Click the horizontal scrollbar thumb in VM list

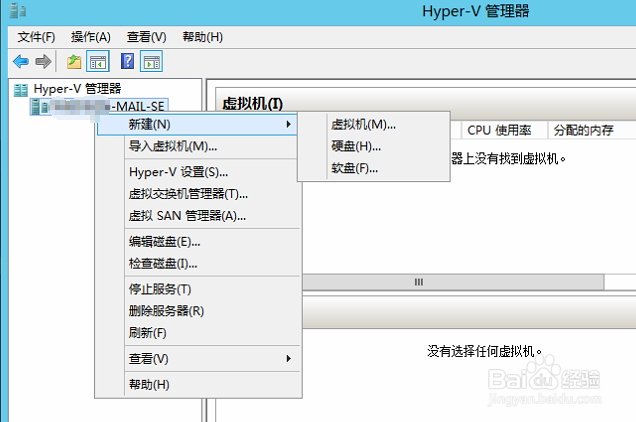coord(453,282)
